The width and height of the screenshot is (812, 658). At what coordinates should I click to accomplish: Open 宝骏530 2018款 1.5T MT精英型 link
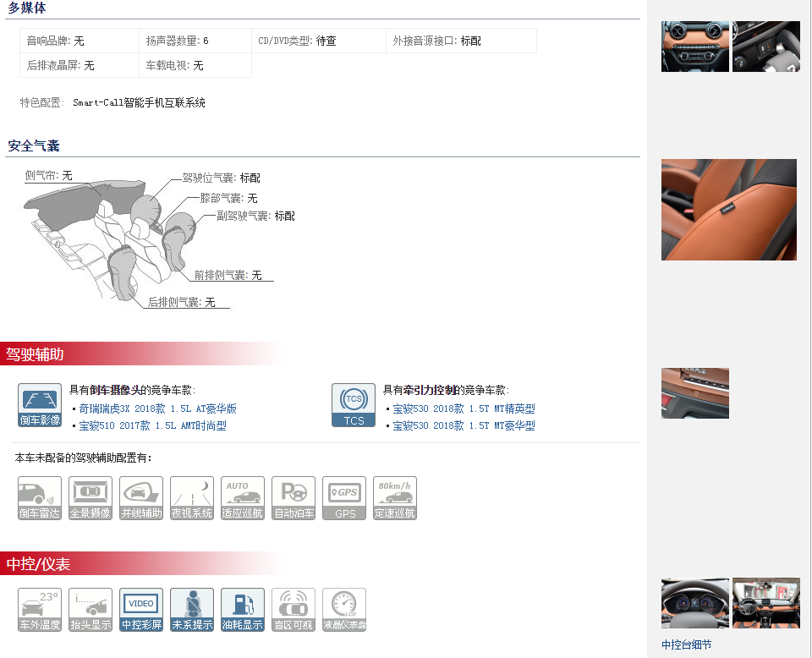click(x=464, y=409)
